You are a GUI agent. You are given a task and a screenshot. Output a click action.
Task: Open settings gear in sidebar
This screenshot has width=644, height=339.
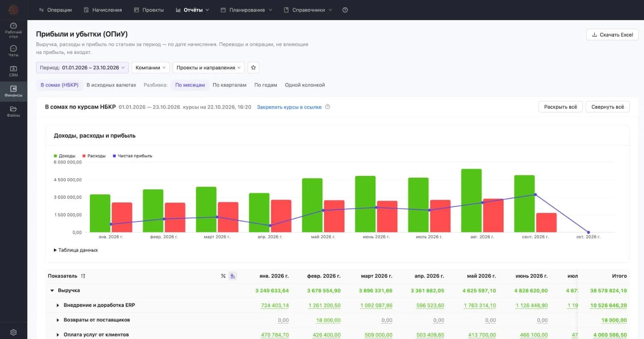13,332
